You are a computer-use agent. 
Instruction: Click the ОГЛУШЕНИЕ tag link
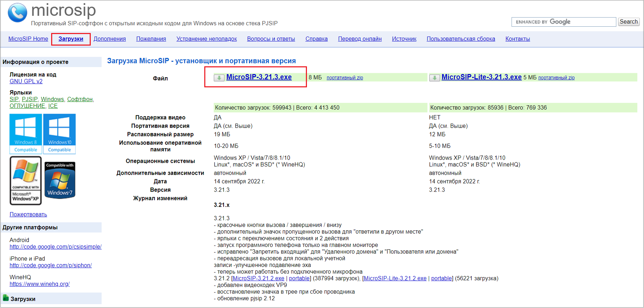point(27,106)
